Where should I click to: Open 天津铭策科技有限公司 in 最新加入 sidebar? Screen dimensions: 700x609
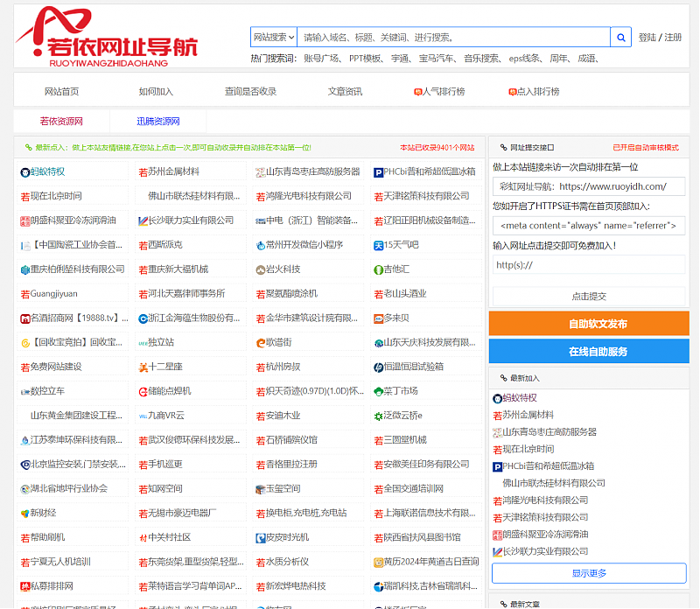(x=545, y=517)
